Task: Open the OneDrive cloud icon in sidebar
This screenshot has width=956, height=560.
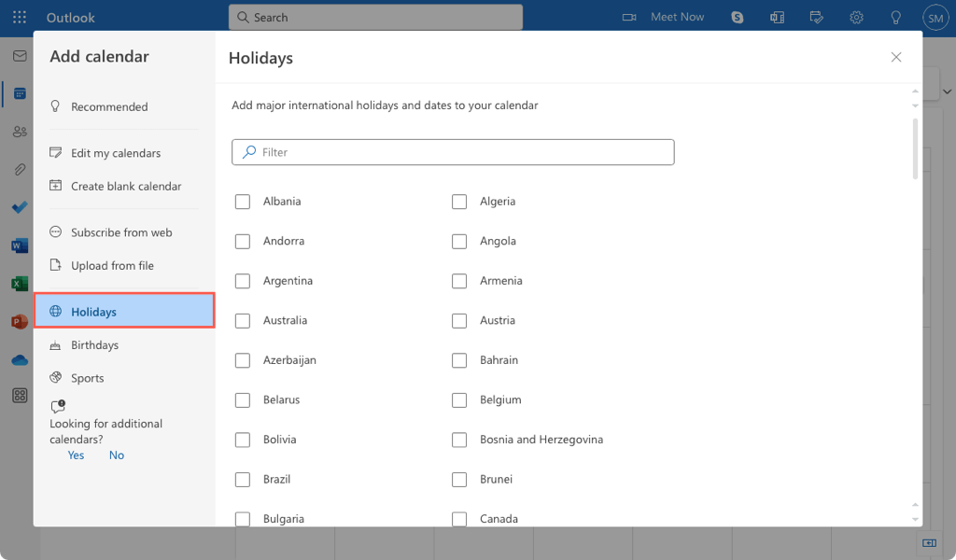Action: tap(20, 359)
